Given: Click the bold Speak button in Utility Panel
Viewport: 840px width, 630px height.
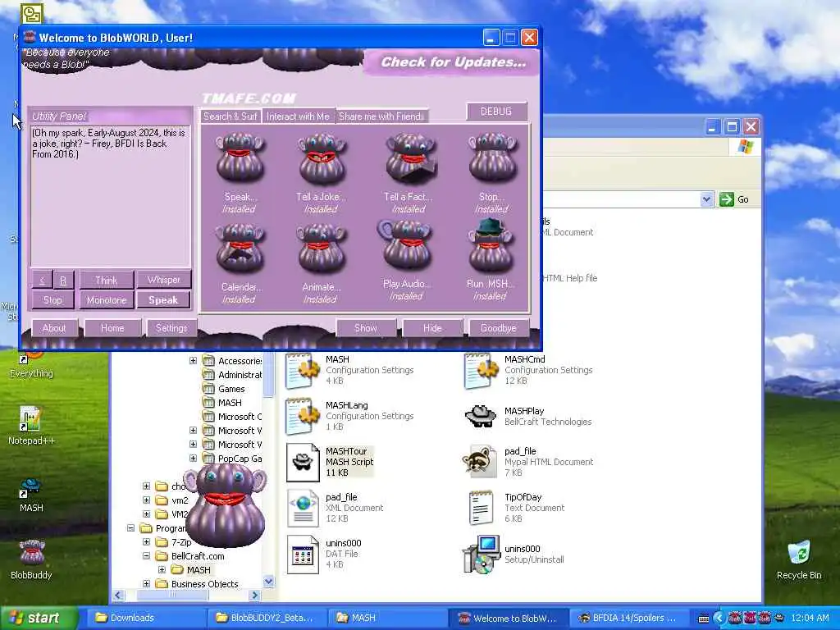Looking at the screenshot, I should (x=163, y=300).
